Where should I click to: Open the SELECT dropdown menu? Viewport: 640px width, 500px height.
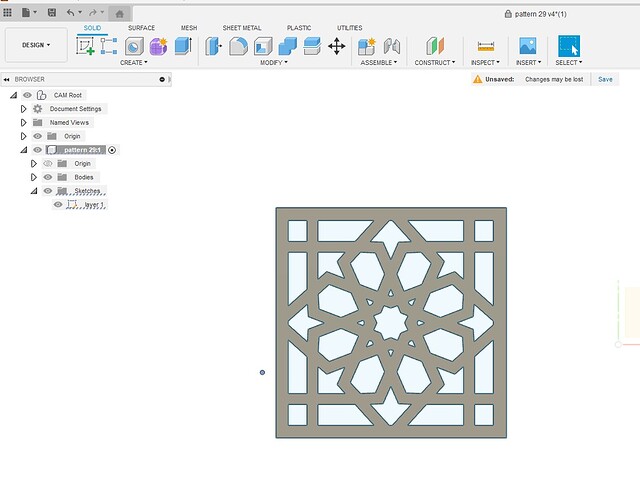569,62
